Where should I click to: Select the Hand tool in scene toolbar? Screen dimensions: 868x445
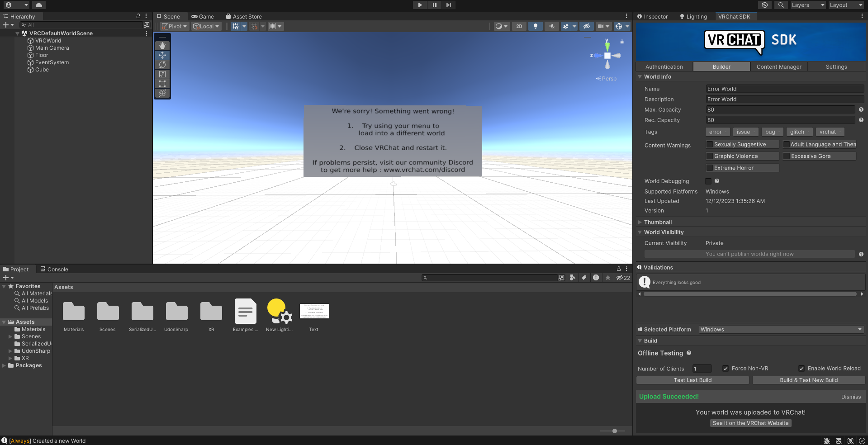(x=162, y=46)
